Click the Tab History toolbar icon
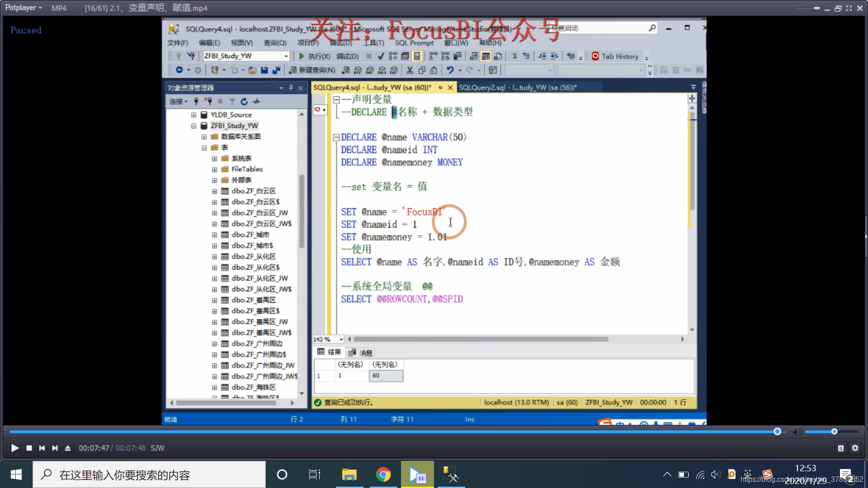 point(595,56)
